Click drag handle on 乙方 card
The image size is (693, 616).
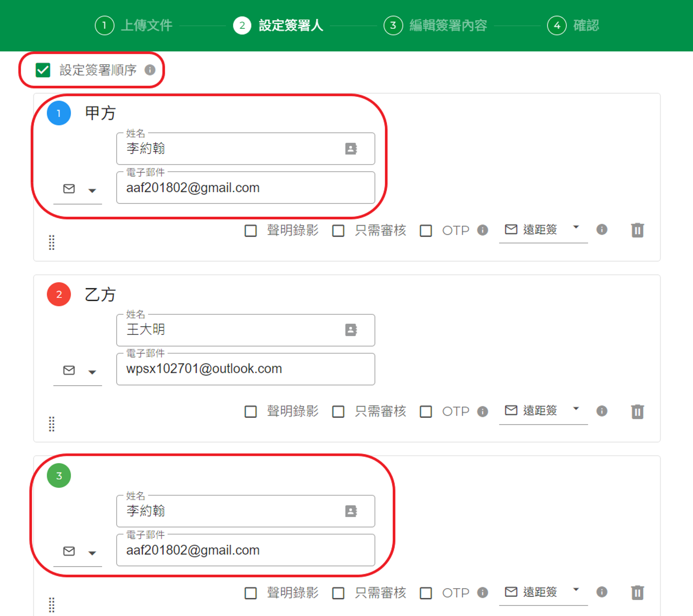click(x=52, y=424)
